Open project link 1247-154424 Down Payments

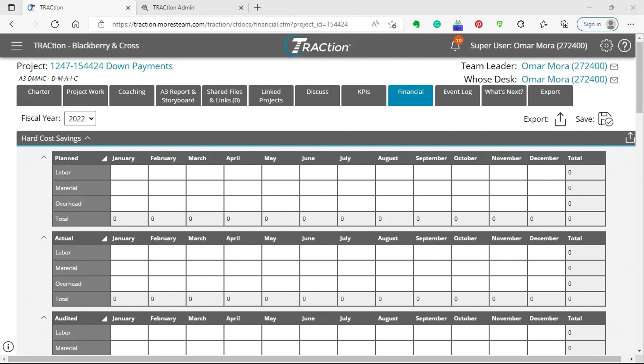[x=111, y=66]
